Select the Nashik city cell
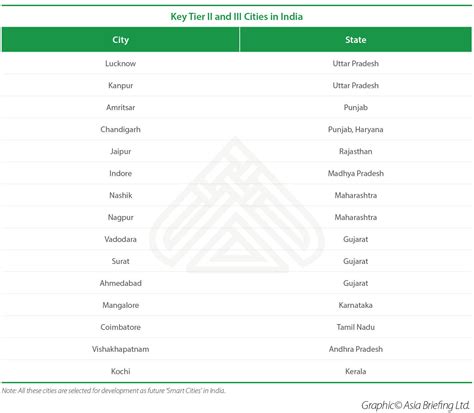Screen dimensions: 474x413 pos(120,195)
